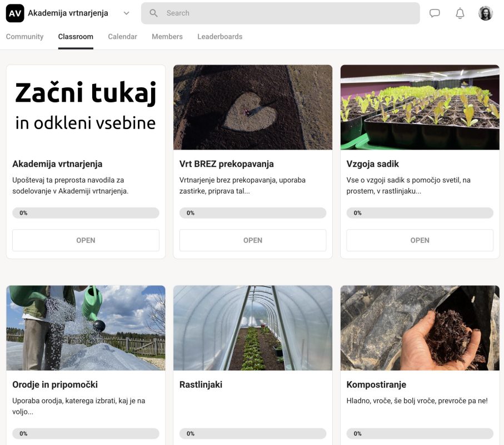
Task: Click the Vrt BREZ prekopavanja progress bar
Action: pyautogui.click(x=253, y=213)
